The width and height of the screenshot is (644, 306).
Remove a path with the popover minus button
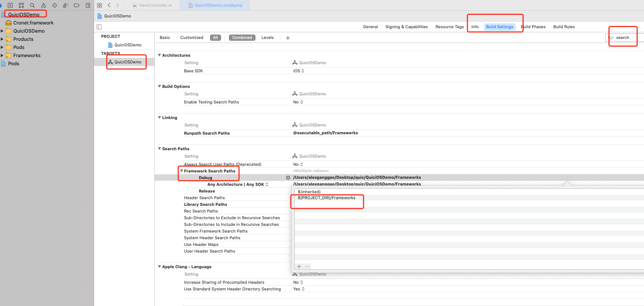(307, 266)
